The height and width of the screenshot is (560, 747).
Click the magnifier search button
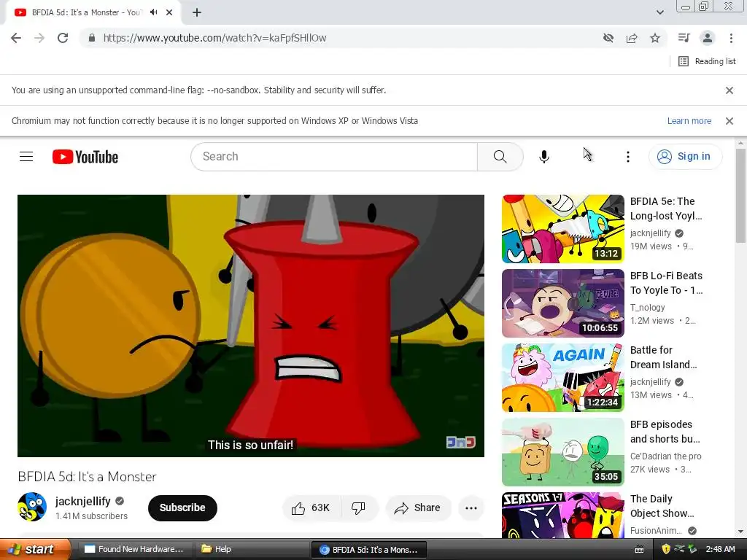[x=500, y=157]
